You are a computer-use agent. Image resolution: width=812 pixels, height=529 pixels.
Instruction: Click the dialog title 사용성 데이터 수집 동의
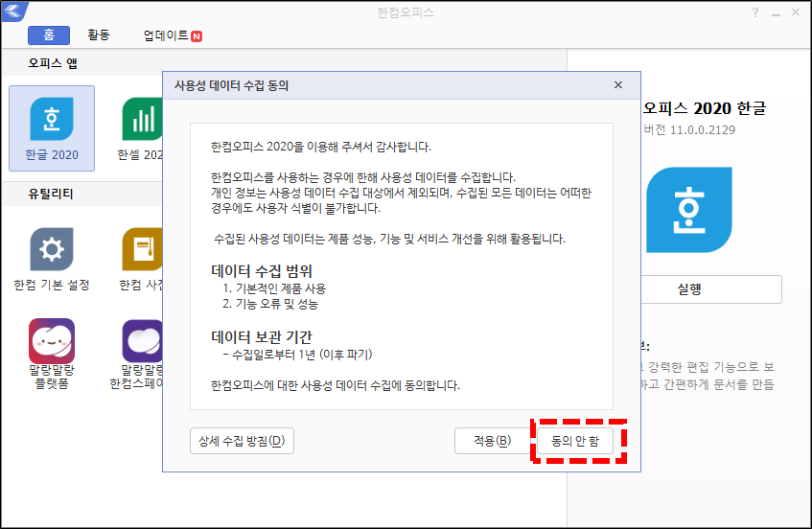(x=231, y=85)
